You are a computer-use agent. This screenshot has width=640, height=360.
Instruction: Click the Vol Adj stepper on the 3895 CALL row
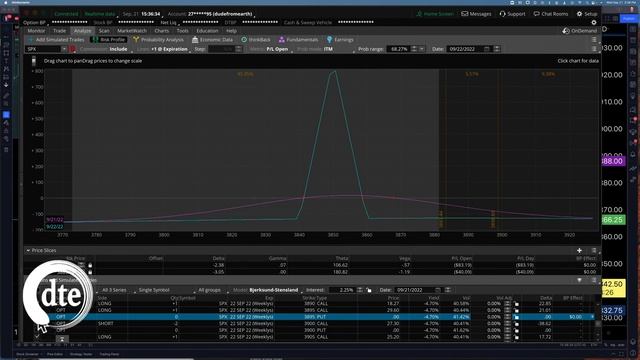click(507, 310)
